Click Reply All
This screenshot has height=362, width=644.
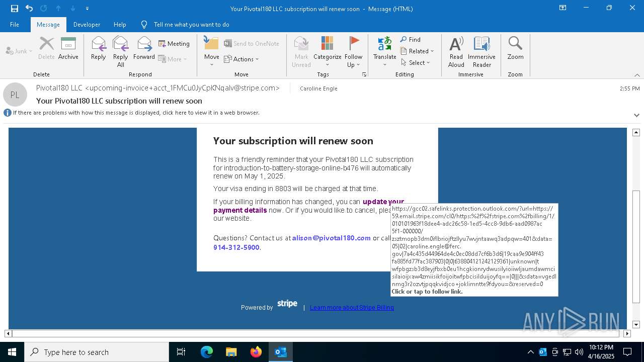[120, 52]
